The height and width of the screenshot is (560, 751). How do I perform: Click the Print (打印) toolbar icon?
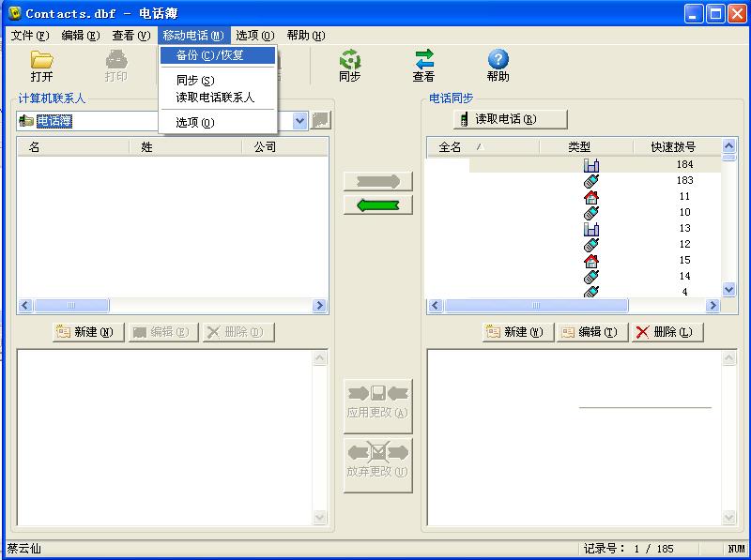tap(116, 59)
